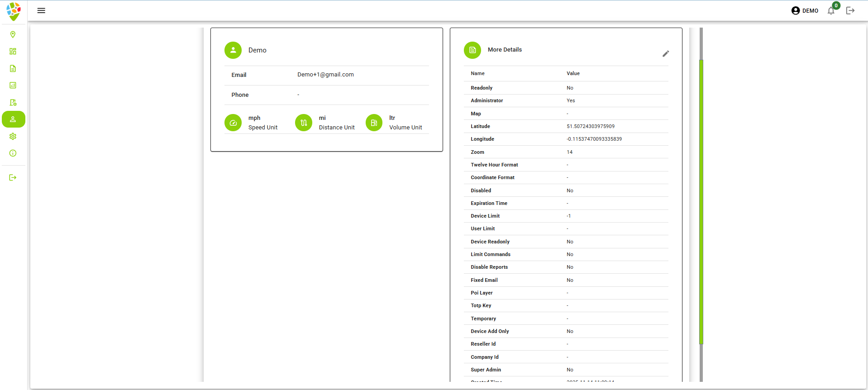The width and height of the screenshot is (868, 390).
Task: Click the Distance Unit route icon
Action: 304,123
